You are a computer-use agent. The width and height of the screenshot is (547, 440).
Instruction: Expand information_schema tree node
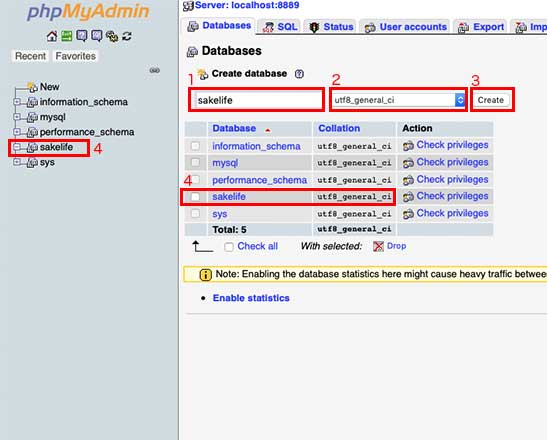(17, 102)
